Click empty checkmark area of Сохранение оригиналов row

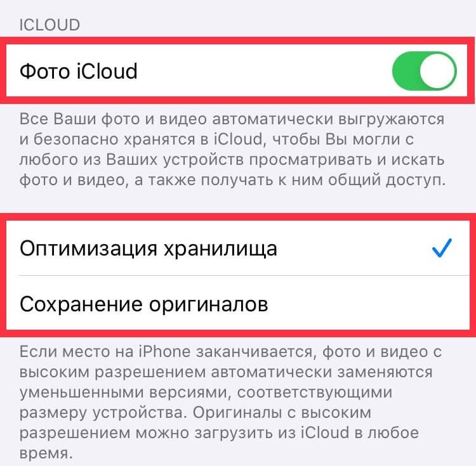pos(442,303)
